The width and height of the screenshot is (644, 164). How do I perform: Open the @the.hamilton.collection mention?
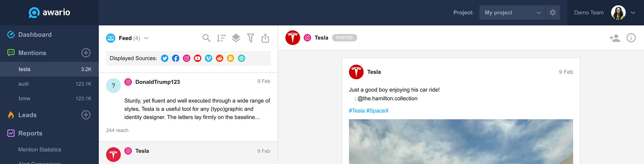click(x=387, y=98)
